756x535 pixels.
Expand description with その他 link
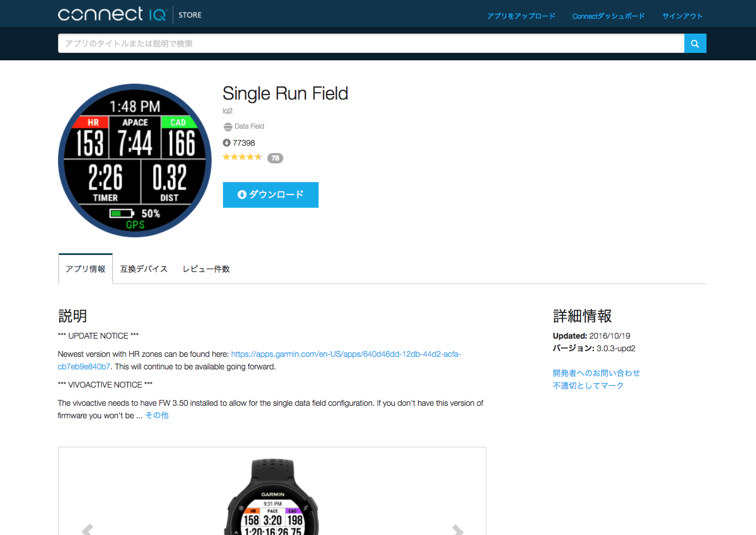tap(157, 415)
